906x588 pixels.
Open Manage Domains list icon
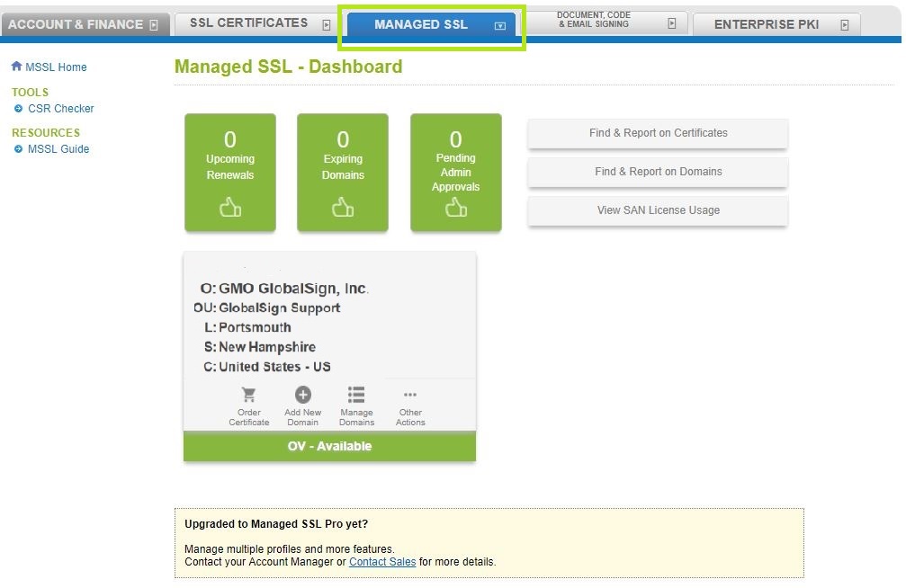(x=356, y=396)
